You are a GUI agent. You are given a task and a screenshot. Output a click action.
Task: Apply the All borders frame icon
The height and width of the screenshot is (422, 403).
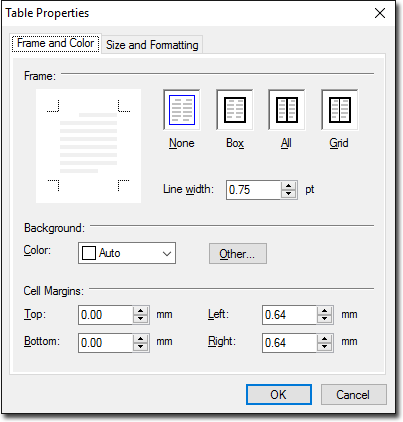pos(287,110)
